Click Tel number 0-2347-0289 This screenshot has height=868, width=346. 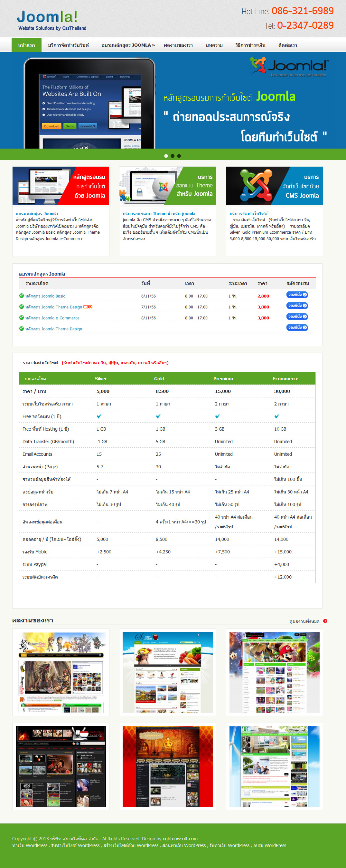[x=305, y=25]
